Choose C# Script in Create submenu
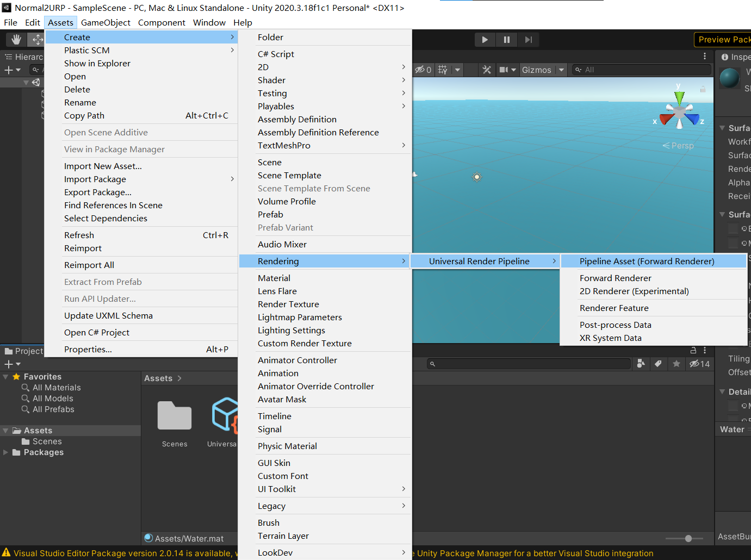The image size is (751, 560). 325,54
